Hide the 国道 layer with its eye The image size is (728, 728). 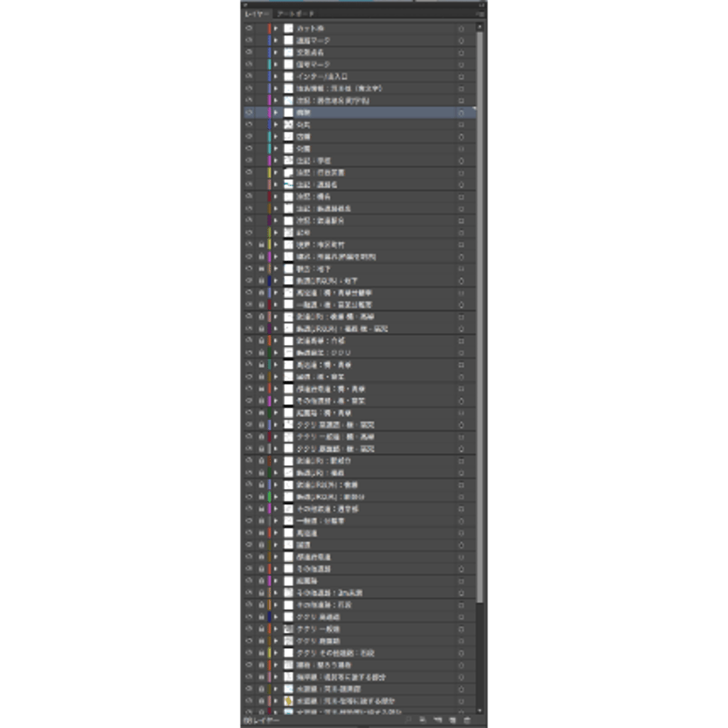[249, 544]
